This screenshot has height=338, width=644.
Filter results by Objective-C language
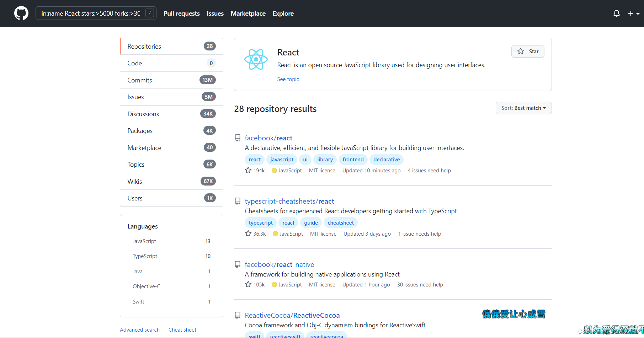[x=171, y=286]
